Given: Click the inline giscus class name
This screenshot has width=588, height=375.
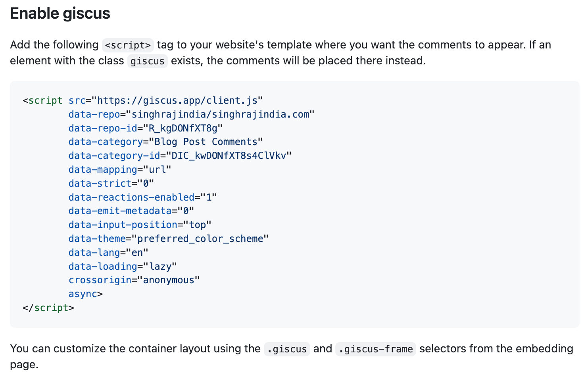Looking at the screenshot, I should 147,61.
